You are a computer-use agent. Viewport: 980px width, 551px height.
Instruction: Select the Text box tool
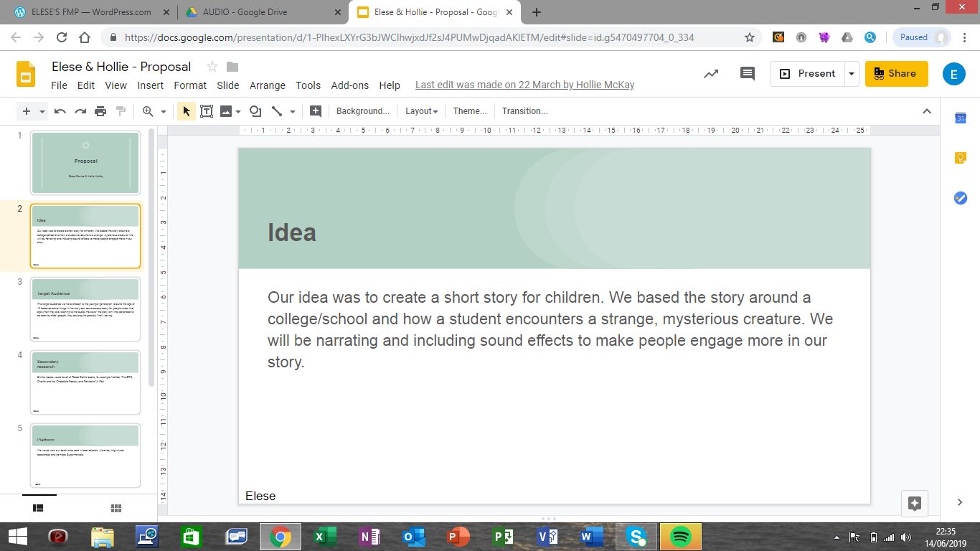click(207, 111)
